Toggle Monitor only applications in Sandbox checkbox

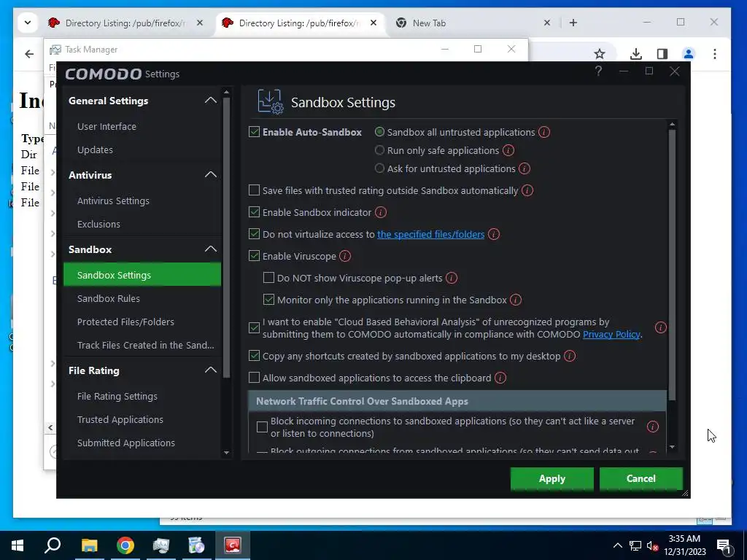coord(268,300)
